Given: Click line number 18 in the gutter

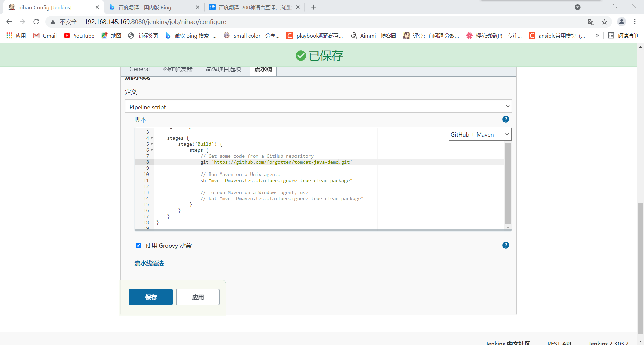Looking at the screenshot, I should click(146, 222).
